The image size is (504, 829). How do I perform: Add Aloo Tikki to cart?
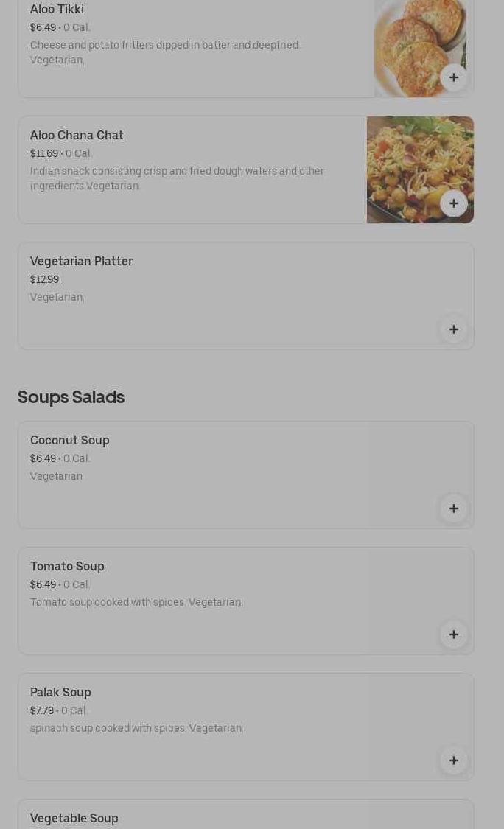coord(453,77)
